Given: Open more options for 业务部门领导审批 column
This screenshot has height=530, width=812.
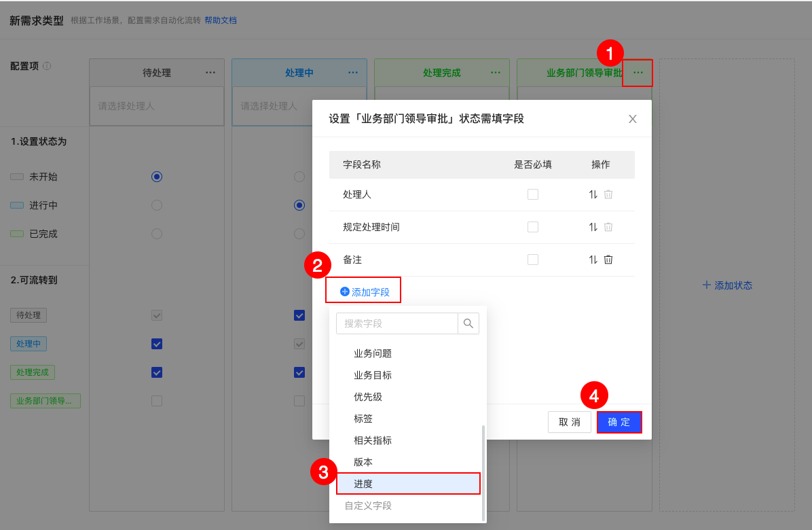Looking at the screenshot, I should [x=638, y=73].
